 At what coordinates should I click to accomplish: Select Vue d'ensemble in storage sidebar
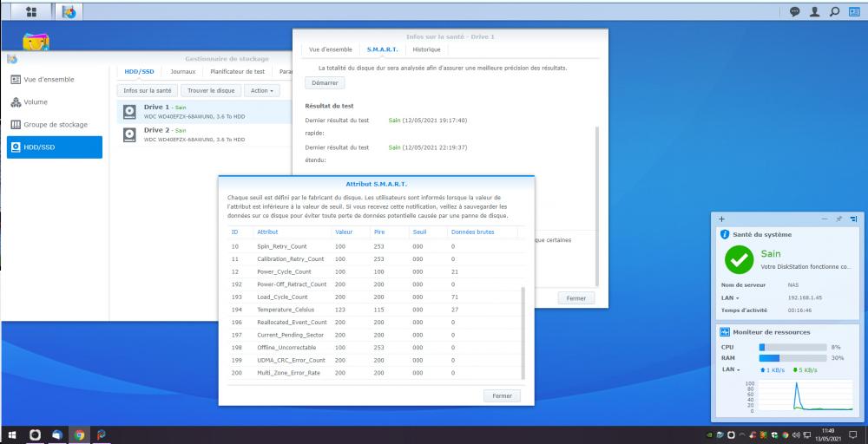coord(54,80)
